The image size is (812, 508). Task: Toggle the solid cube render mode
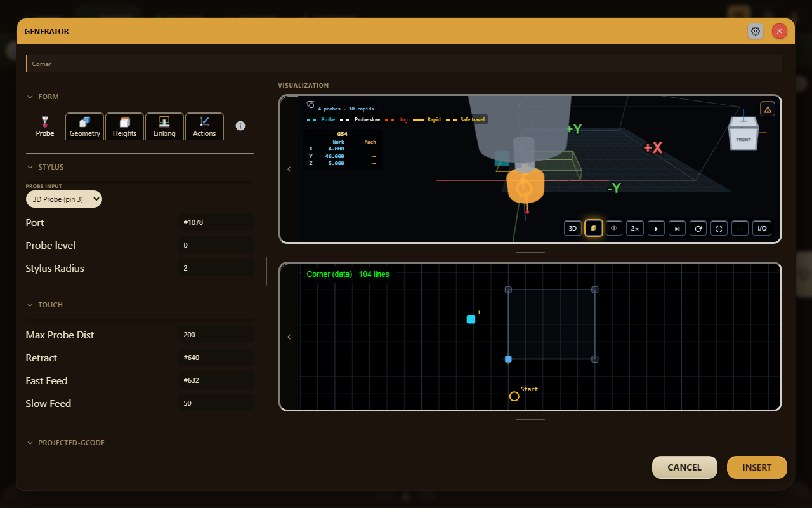pos(593,228)
